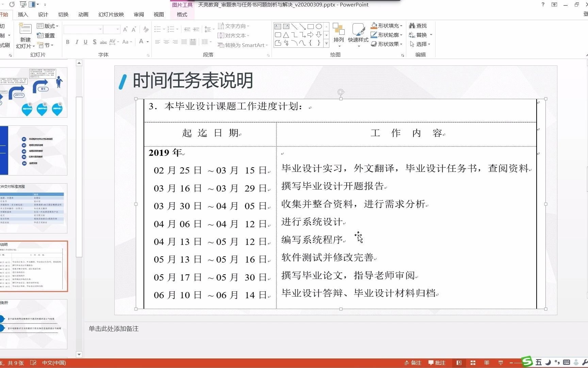Screen dimensions: 588x368
Task: Switch to Slide Sorter view in status bar
Action: pyautogui.click(x=473, y=363)
